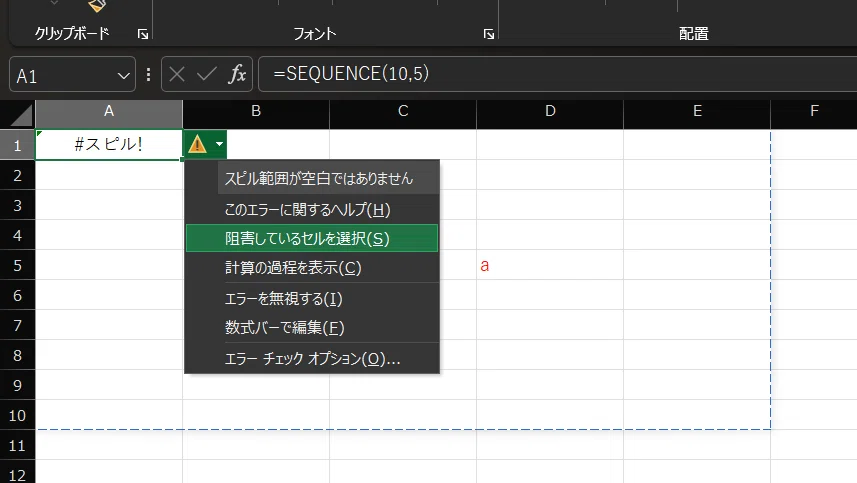Select column C header
The height and width of the screenshot is (483, 857).
click(403, 114)
